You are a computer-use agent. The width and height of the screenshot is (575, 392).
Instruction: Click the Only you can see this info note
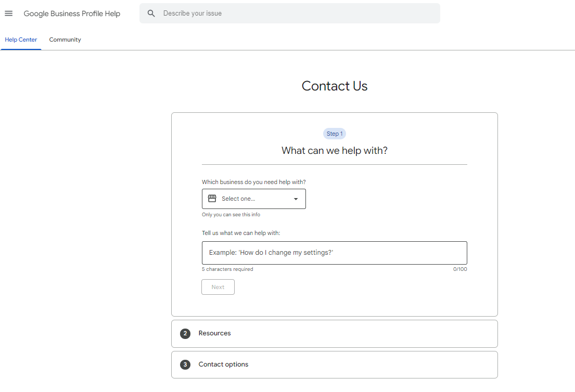point(231,214)
